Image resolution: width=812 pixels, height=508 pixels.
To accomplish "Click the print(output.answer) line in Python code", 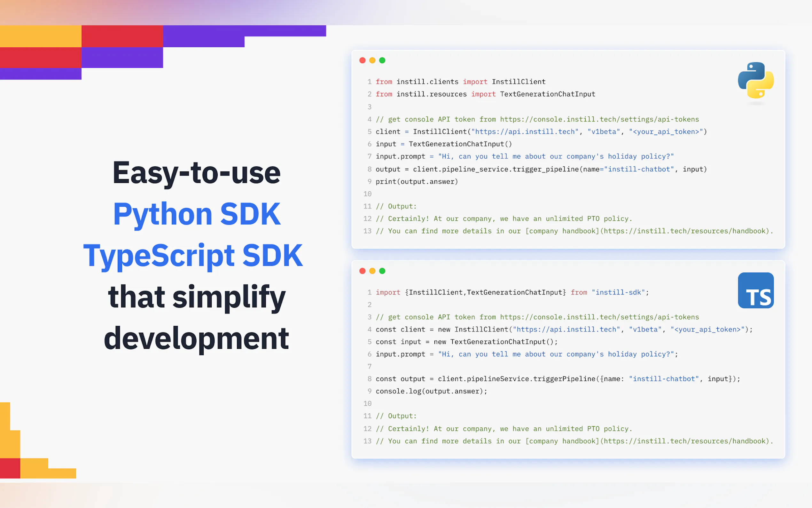I will [x=416, y=182].
